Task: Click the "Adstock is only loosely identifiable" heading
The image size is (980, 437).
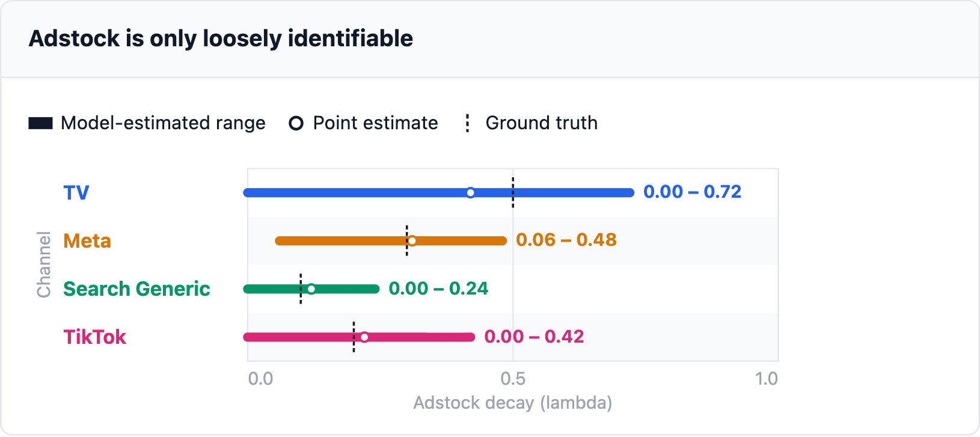Action: tap(221, 38)
